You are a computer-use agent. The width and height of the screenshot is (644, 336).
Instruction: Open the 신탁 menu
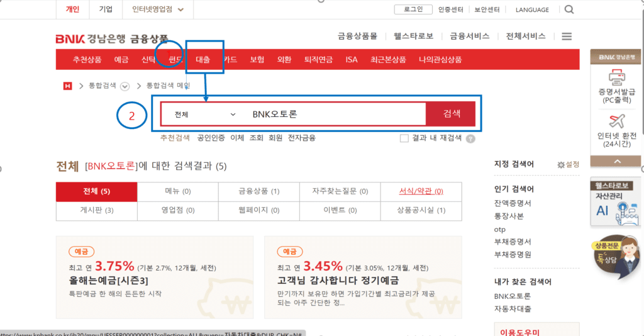pyautogui.click(x=148, y=60)
